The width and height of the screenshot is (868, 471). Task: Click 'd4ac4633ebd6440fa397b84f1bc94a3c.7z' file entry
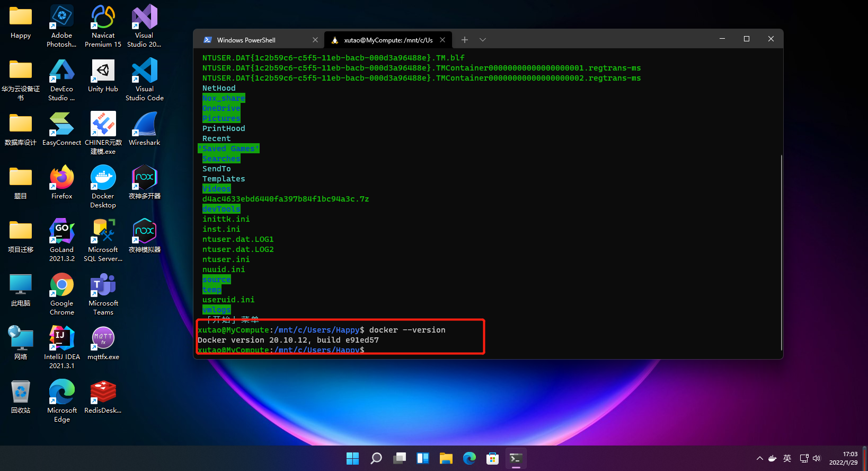[286, 199]
